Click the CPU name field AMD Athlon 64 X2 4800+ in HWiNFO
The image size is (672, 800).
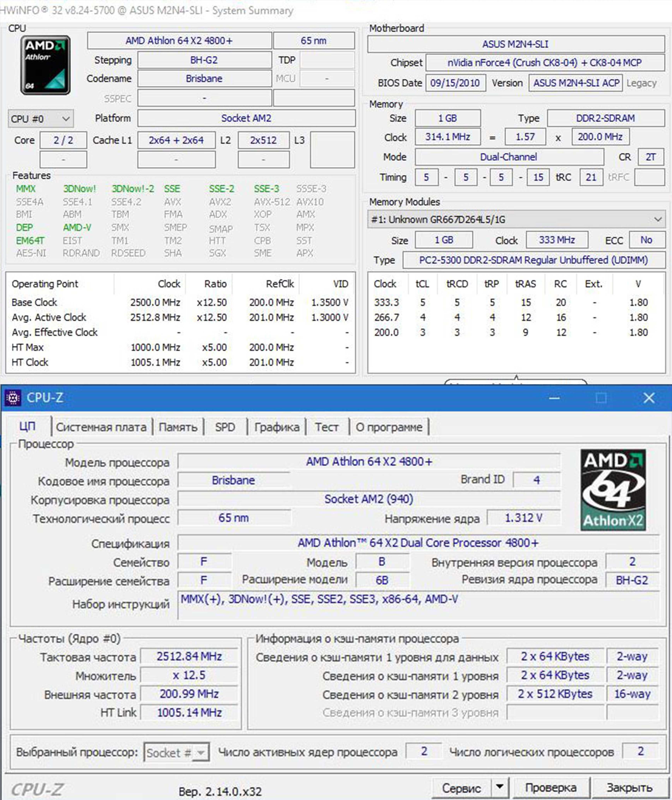[179, 41]
